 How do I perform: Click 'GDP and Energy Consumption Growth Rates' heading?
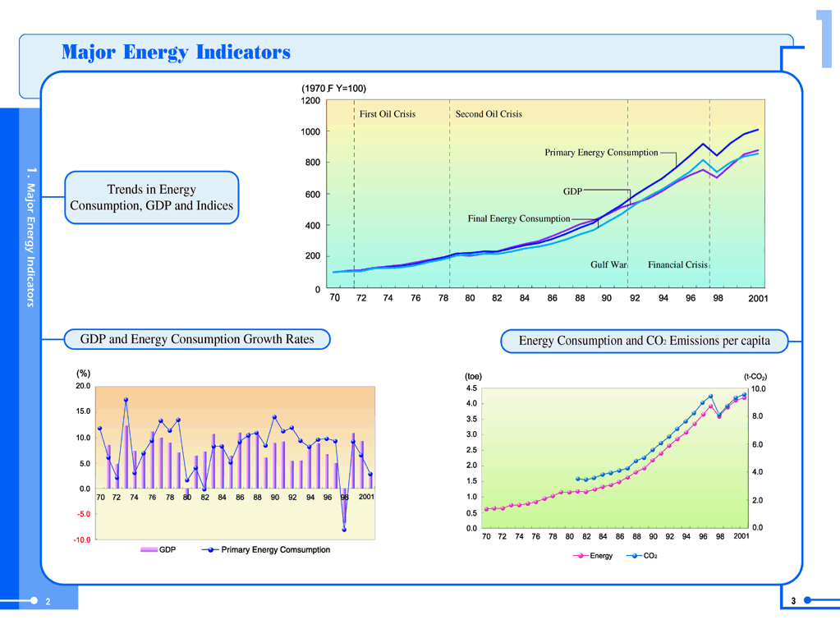197,339
